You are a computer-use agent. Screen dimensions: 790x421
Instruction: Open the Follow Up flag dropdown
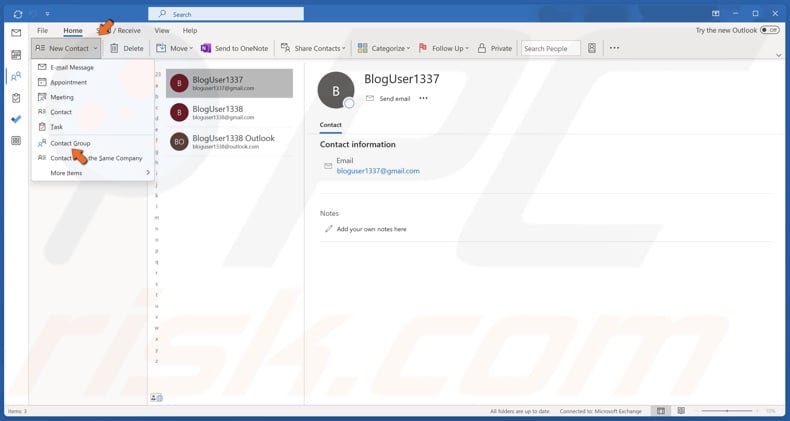click(443, 48)
